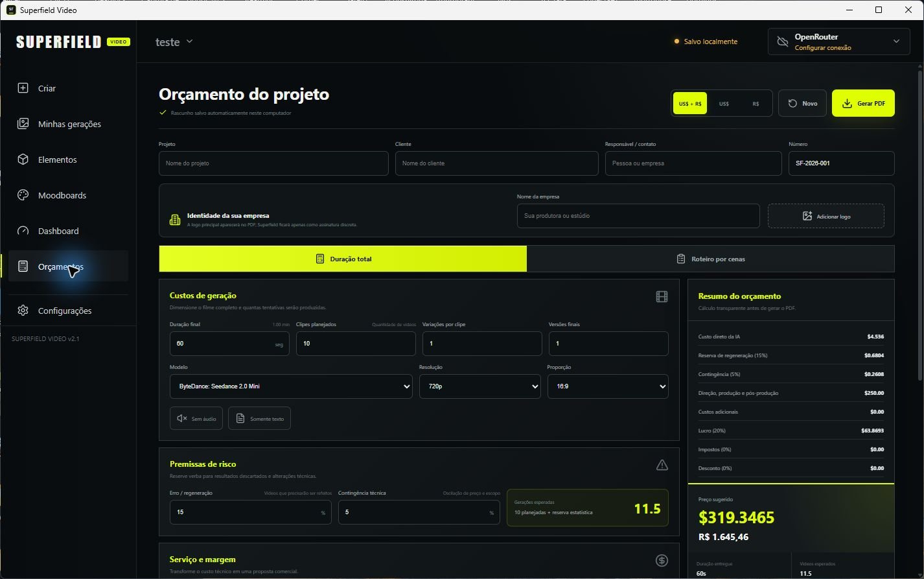Open the Dashboard page
The height and width of the screenshot is (579, 924).
click(x=68, y=231)
